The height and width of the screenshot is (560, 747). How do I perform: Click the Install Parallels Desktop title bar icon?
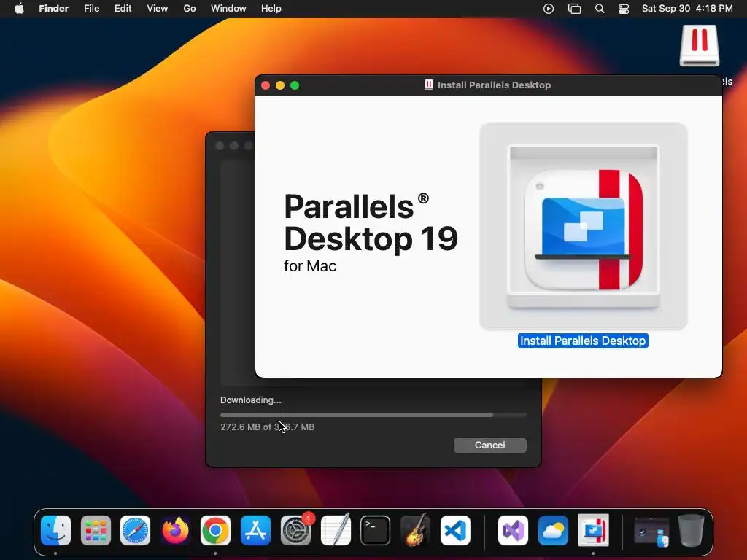point(429,85)
